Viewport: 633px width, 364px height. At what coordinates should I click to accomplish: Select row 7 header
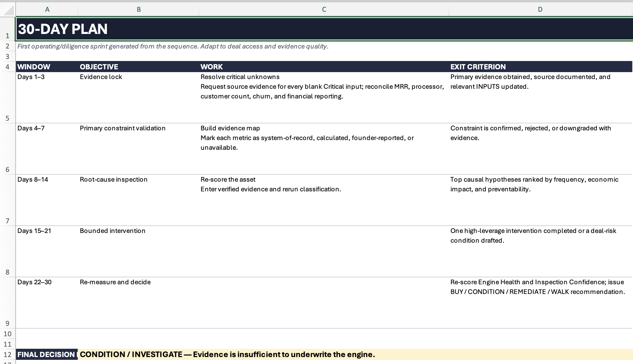pyautogui.click(x=8, y=200)
